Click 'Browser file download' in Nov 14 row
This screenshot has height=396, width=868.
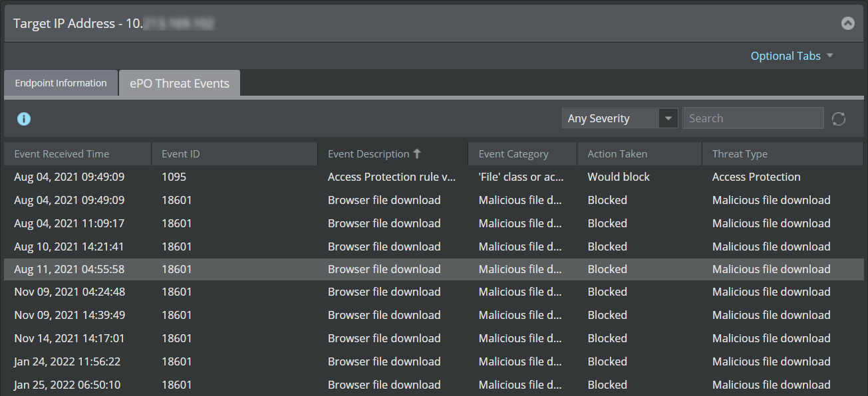tap(384, 338)
